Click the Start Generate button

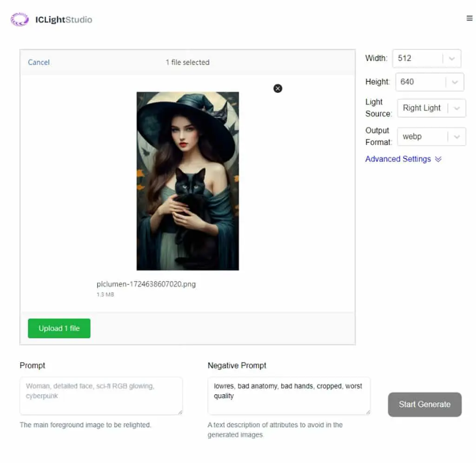[424, 404]
